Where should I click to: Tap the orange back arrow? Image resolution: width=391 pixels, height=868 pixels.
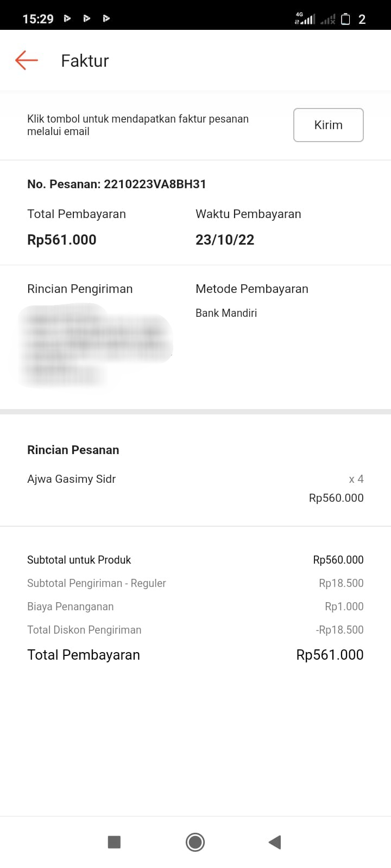coord(27,60)
